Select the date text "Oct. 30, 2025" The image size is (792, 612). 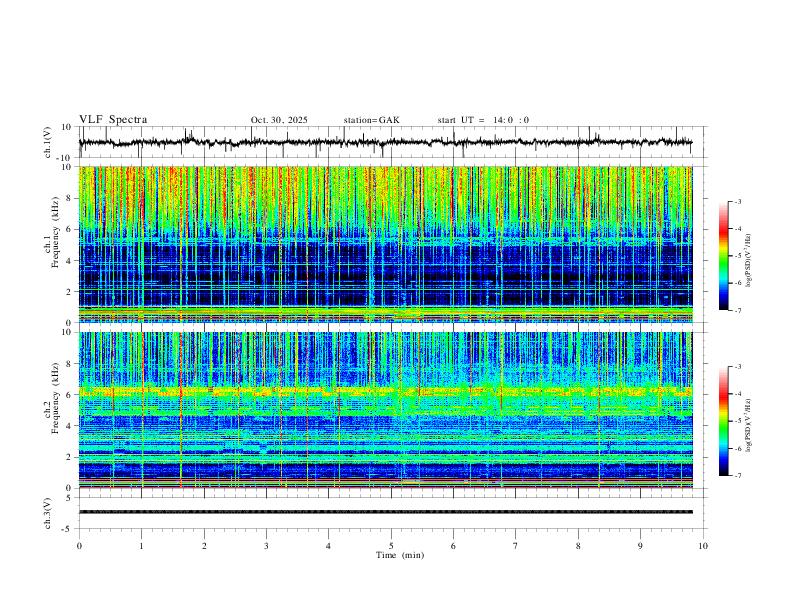coord(279,120)
